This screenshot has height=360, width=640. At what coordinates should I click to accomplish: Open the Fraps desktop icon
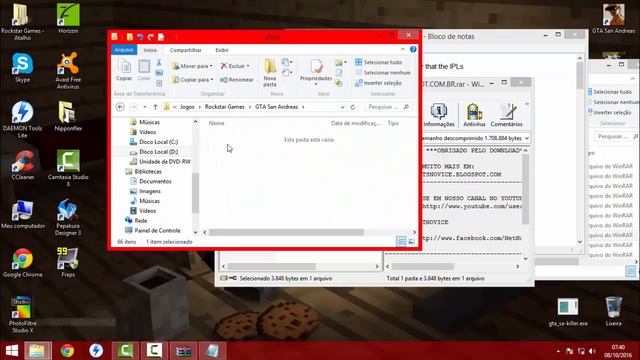tap(68, 263)
